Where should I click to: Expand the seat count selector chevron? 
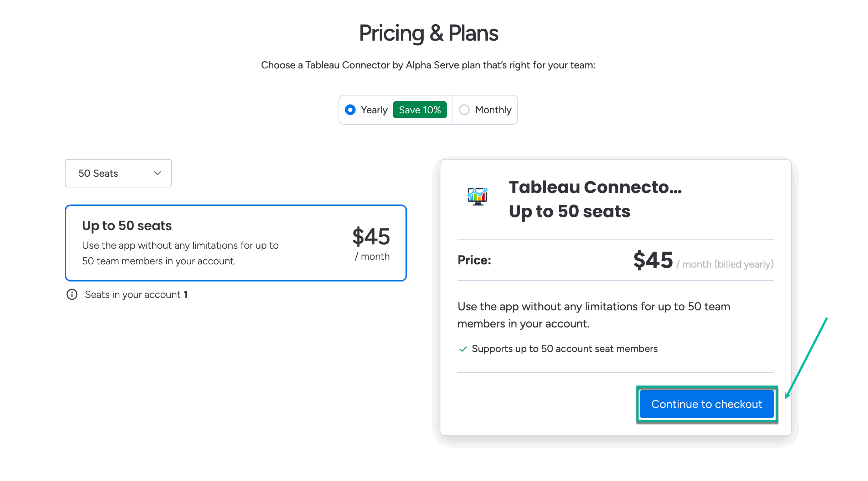(x=157, y=173)
